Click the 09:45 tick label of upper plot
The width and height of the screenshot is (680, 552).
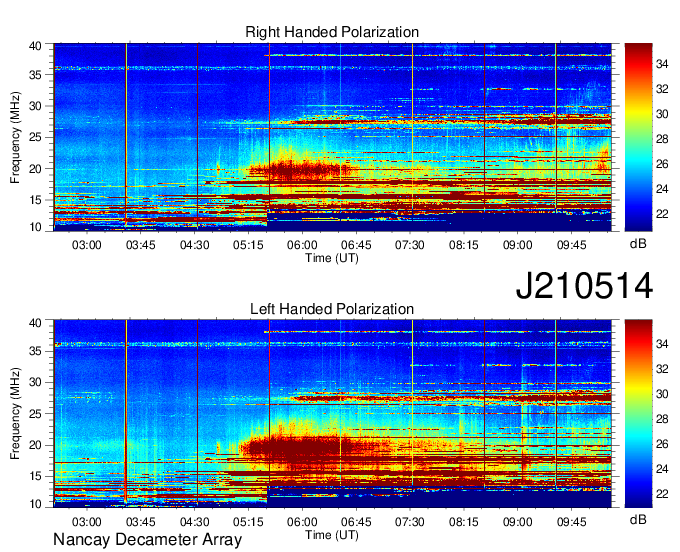pyautogui.click(x=571, y=245)
